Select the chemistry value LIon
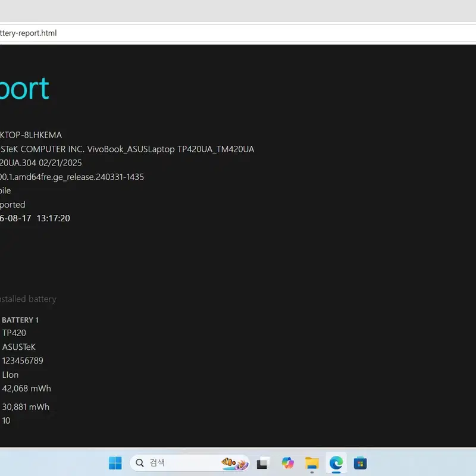The height and width of the screenshot is (476, 476). pyautogui.click(x=10, y=375)
